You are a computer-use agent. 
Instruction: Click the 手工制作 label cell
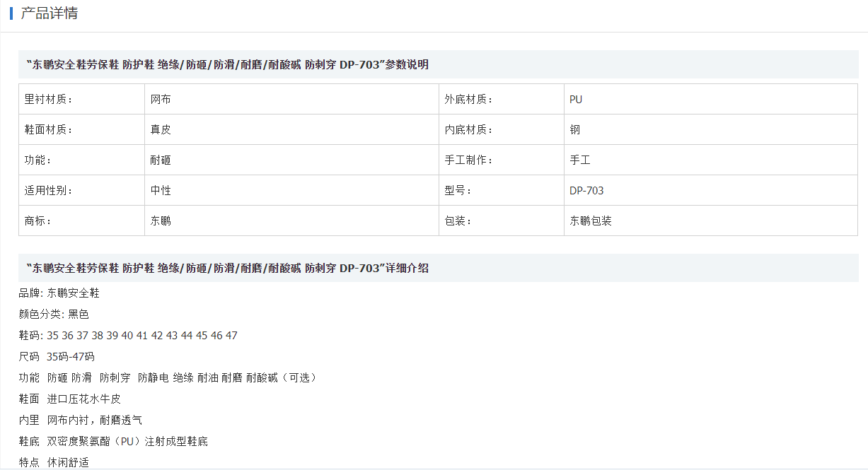click(x=502, y=160)
